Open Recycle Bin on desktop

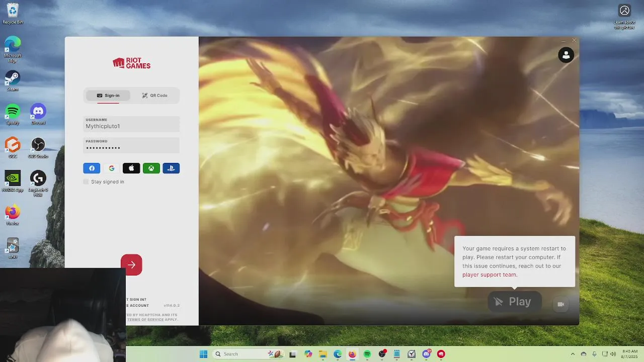point(13,14)
